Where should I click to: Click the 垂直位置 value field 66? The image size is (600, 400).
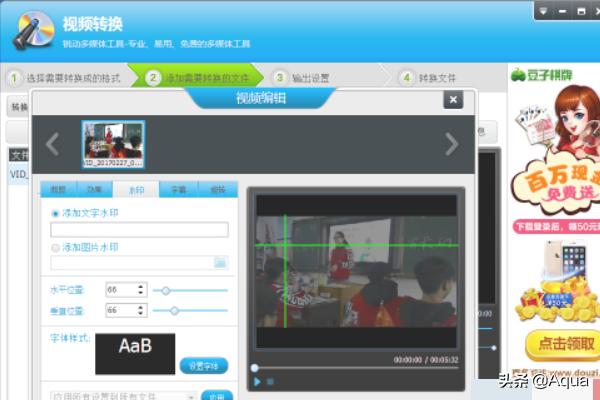pyautogui.click(x=121, y=310)
